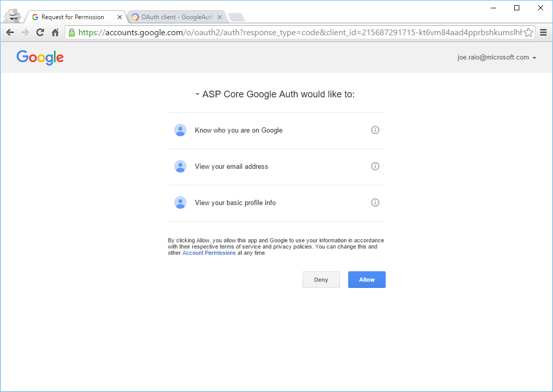Viewport: 553px width, 392px height.
Task: Show info for View your basic profile info
Action: [375, 202]
